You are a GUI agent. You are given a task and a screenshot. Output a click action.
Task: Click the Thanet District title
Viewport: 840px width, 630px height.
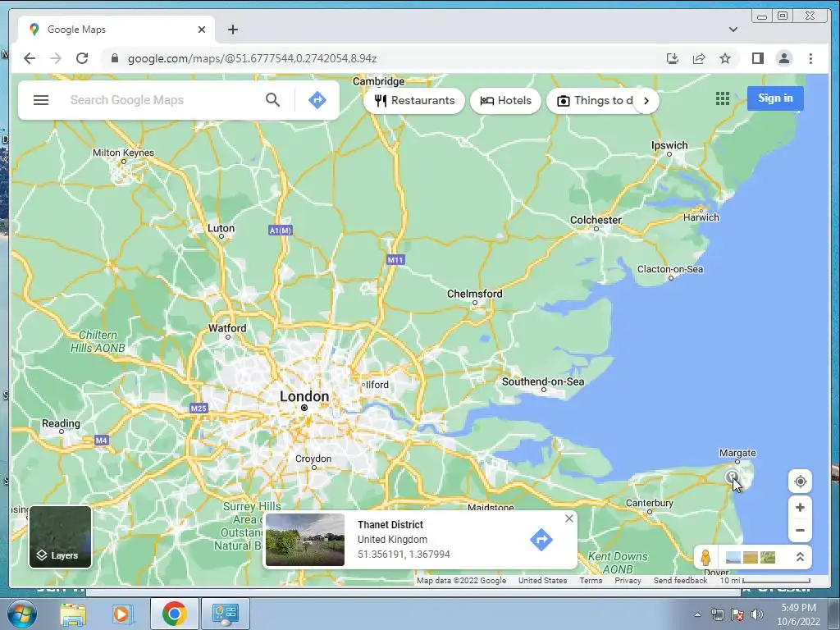tap(390, 524)
